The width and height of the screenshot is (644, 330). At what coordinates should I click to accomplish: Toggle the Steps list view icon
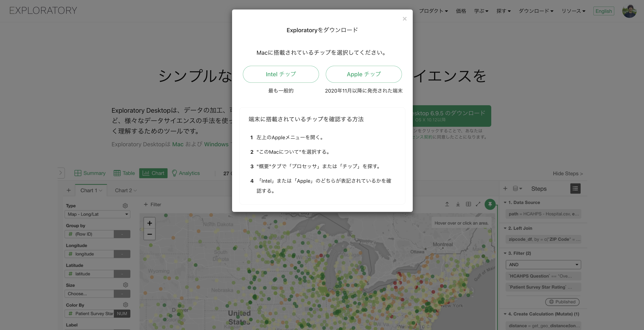[575, 189]
